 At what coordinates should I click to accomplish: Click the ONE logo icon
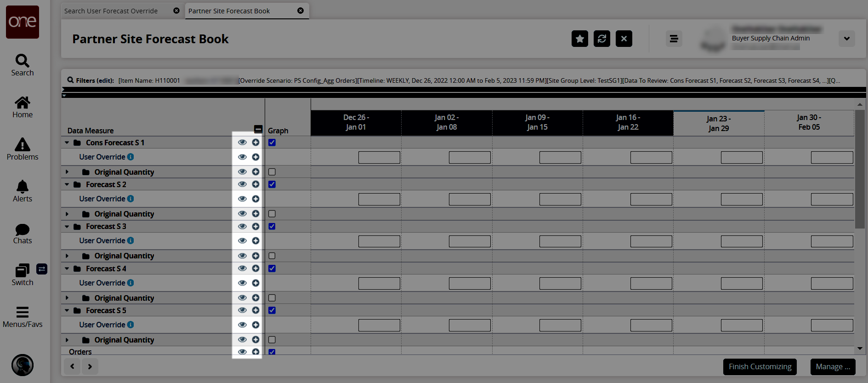23,22
